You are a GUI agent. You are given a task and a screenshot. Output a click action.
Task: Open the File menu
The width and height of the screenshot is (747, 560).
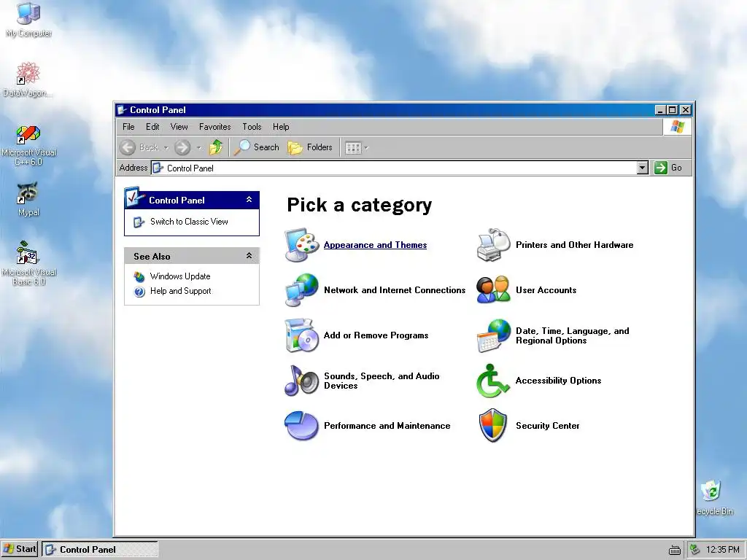pos(128,127)
